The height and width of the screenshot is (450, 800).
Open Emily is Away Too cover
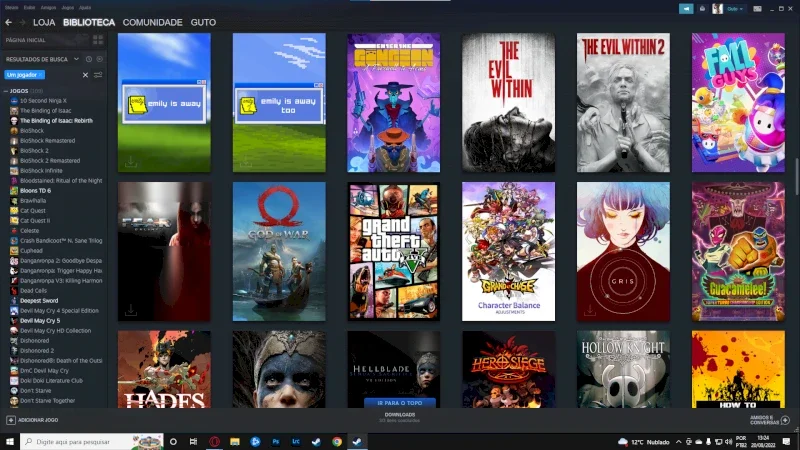click(279, 103)
